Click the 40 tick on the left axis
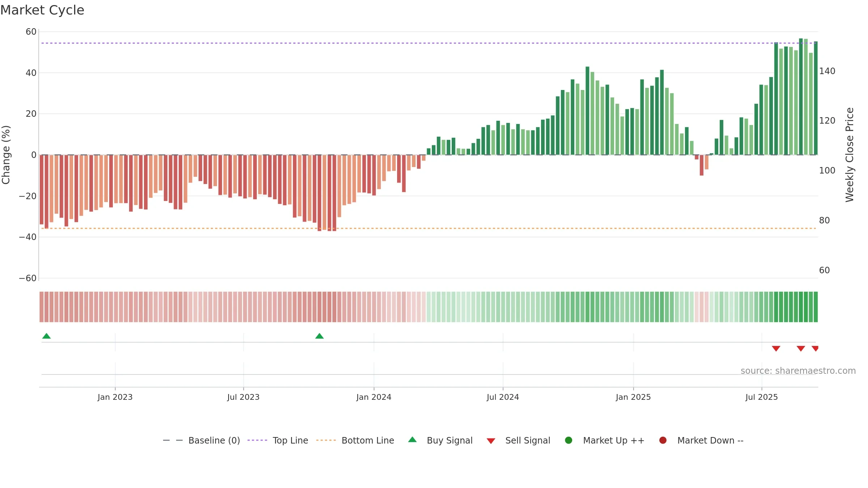Screen dimensions: 868x488 click(31, 73)
